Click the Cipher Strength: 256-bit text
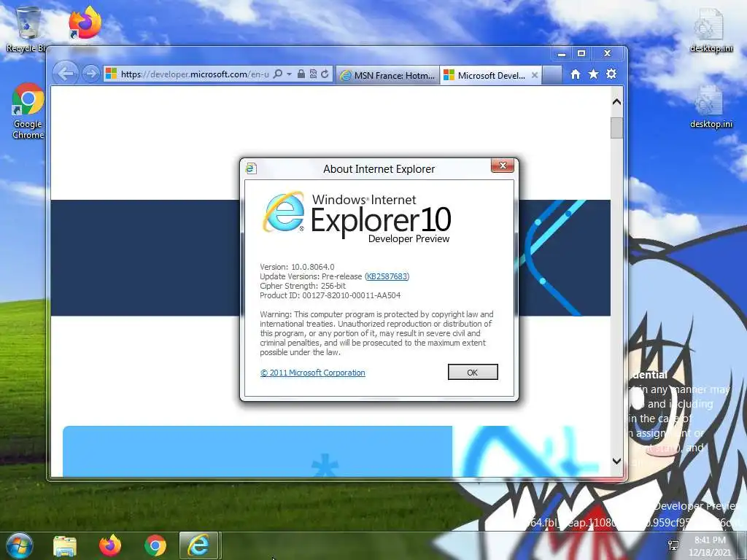747x560 pixels. [x=303, y=286]
